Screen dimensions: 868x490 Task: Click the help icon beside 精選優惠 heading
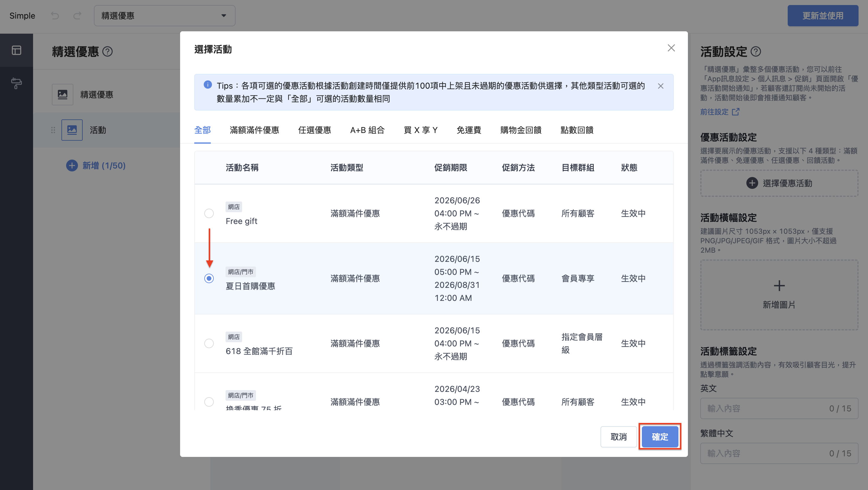pyautogui.click(x=107, y=52)
